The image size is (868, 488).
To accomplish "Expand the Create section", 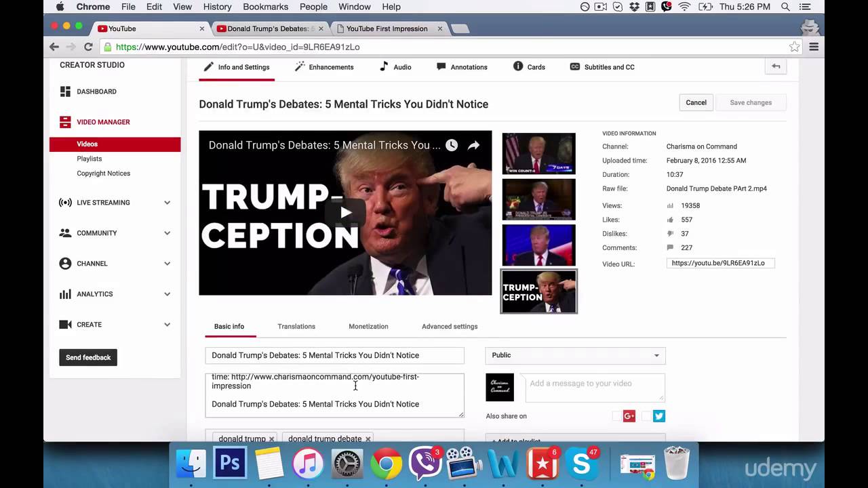I will point(167,325).
